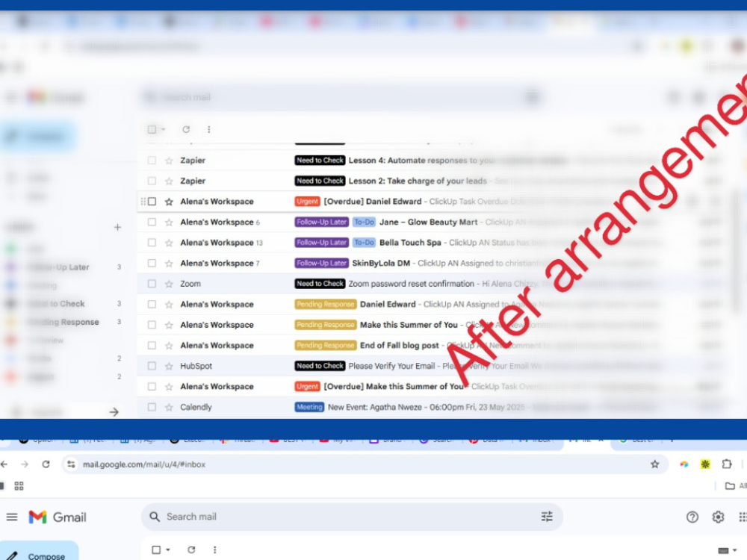747x560 pixels.
Task: Star the Zoom password reset email
Action: click(x=169, y=284)
